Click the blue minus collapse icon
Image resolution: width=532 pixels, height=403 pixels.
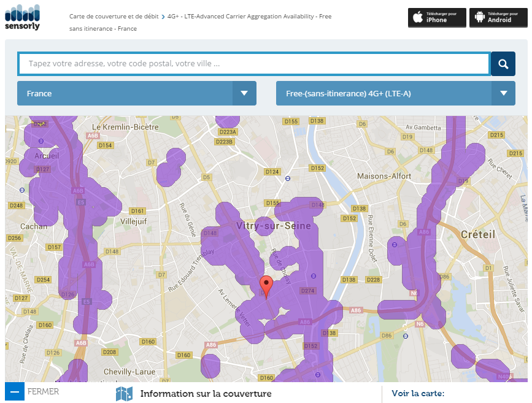click(x=15, y=391)
